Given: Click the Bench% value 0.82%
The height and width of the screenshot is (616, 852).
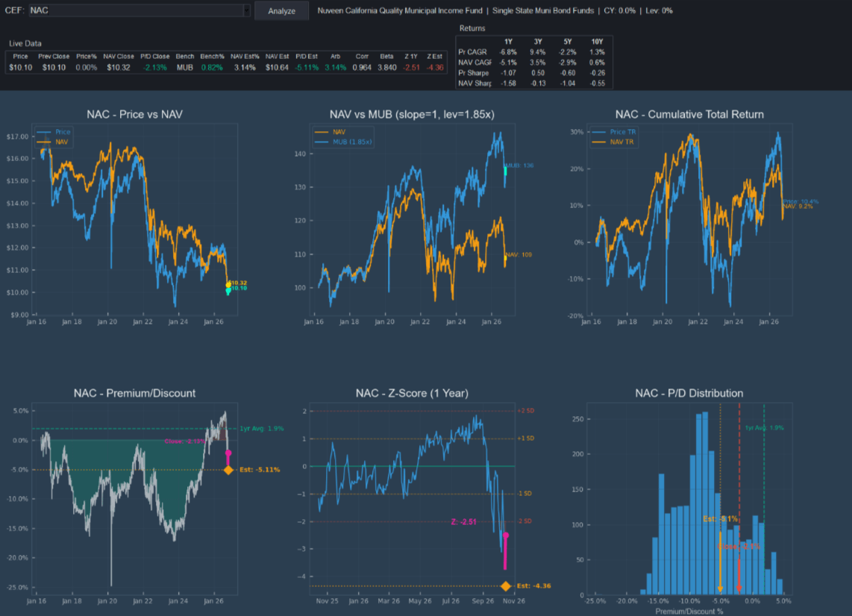Looking at the screenshot, I should pyautogui.click(x=212, y=67).
